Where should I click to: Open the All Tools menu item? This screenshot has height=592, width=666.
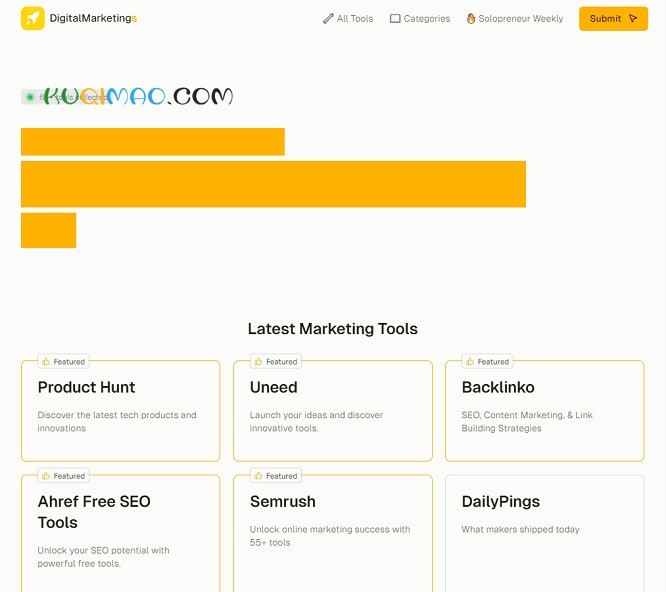click(348, 19)
